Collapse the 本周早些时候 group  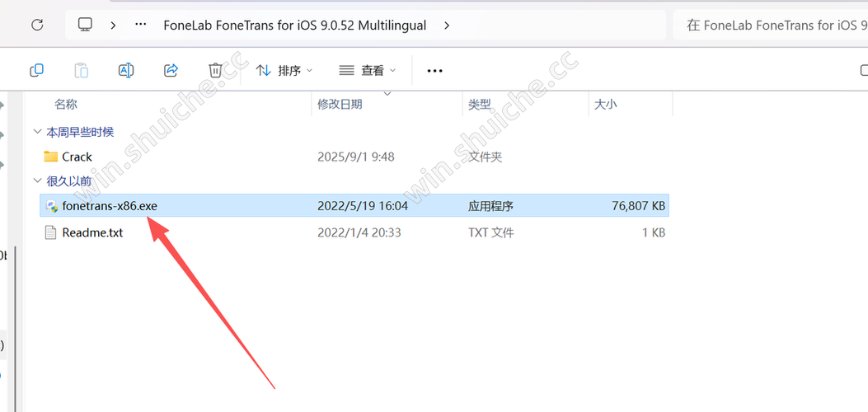point(37,132)
